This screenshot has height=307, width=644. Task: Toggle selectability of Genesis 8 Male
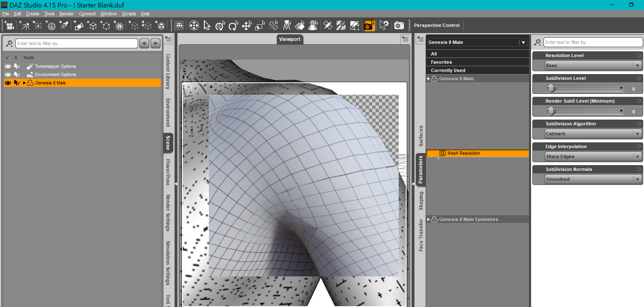(17, 83)
